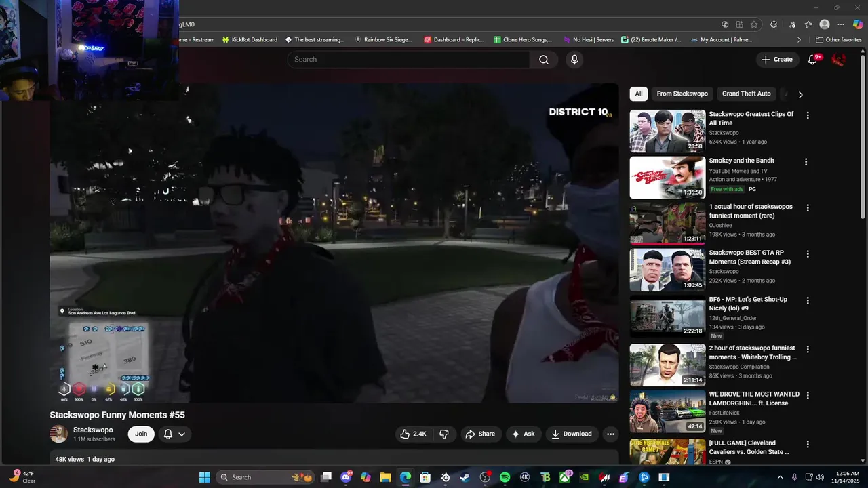868x488 pixels.
Task: Click the Ask button
Action: pos(523,434)
